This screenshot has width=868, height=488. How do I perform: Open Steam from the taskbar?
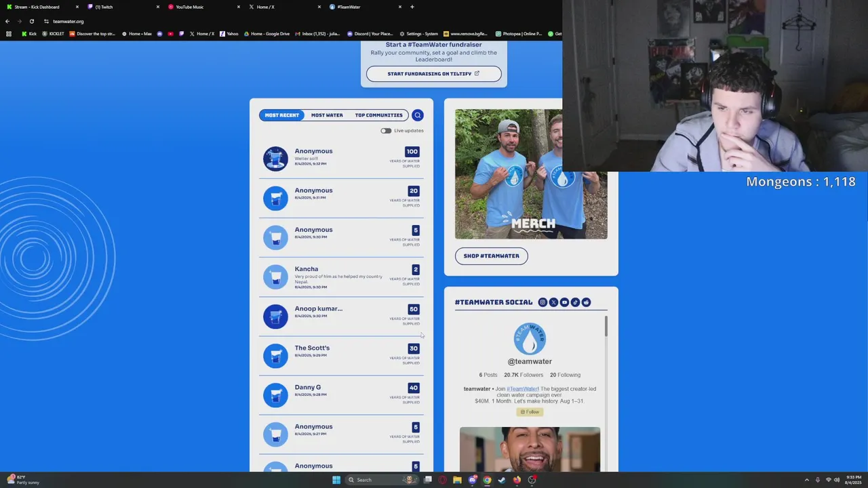click(502, 480)
